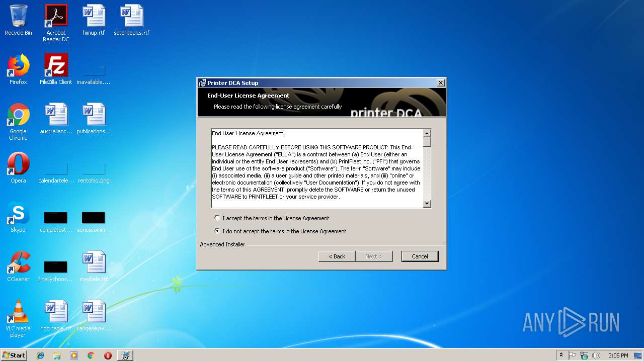Image resolution: width=644 pixels, height=362 pixels.
Task: Close the Printer DCA Setup dialog
Action: (x=440, y=83)
